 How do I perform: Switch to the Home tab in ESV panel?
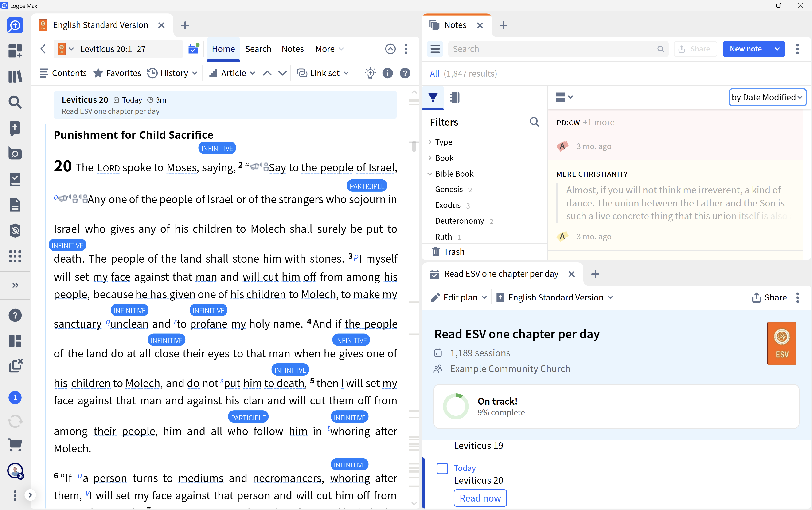tap(223, 49)
